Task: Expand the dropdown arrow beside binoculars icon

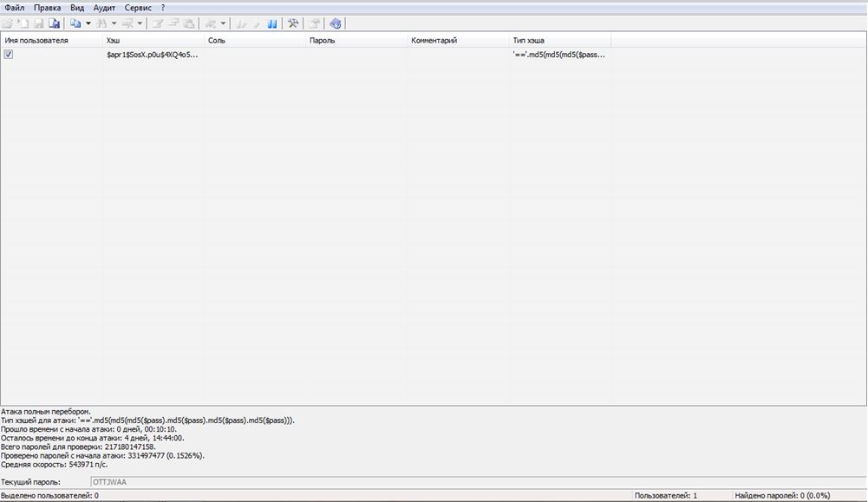Action: click(x=114, y=23)
